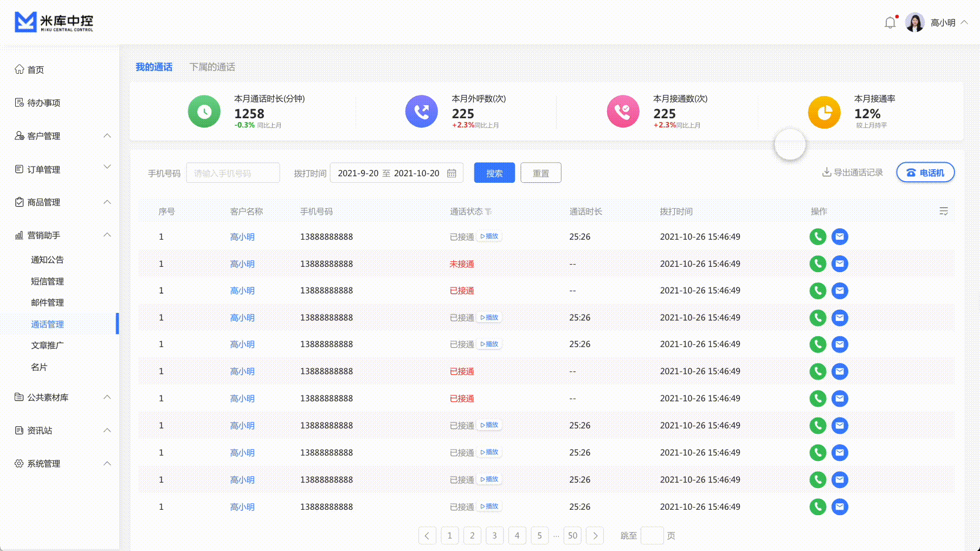The height and width of the screenshot is (551, 980).
Task: Sort by 拨打时间 column header
Action: [x=676, y=212]
